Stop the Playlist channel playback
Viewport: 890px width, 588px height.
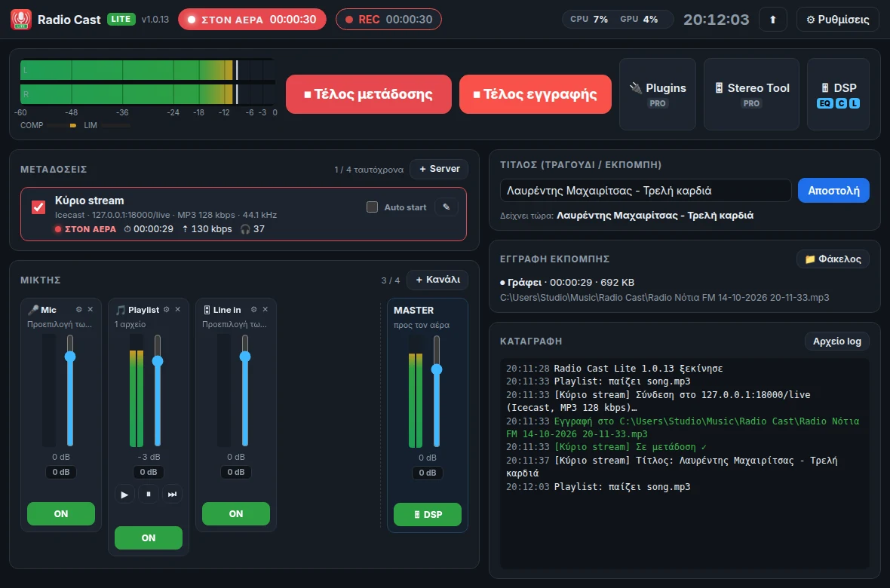(148, 495)
